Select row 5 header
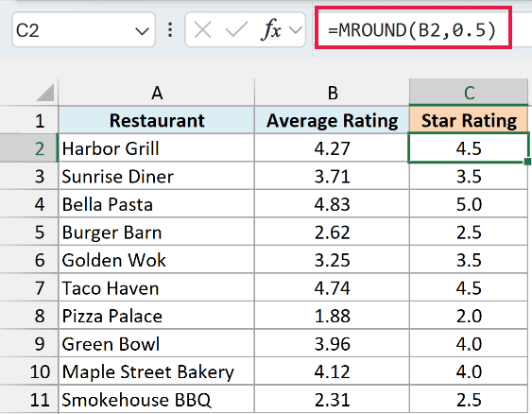The image size is (532, 414). click(29, 232)
